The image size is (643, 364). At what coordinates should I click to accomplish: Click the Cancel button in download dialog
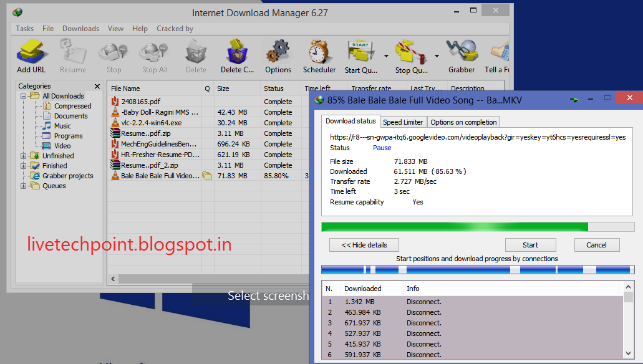click(596, 245)
